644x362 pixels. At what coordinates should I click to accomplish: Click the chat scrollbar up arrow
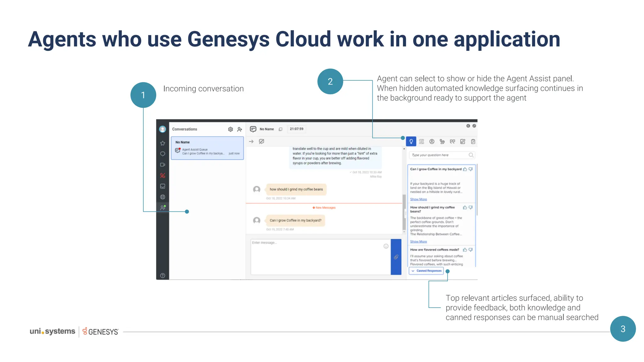[x=404, y=149]
